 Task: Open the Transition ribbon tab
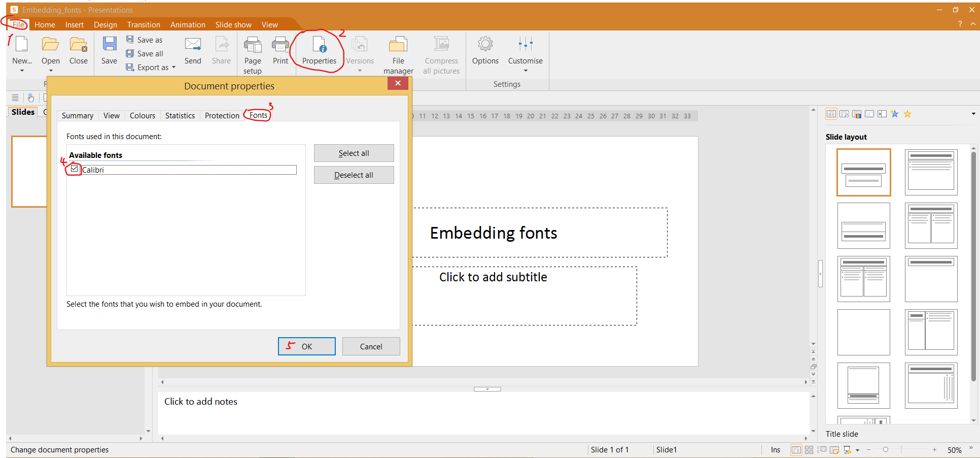[x=144, y=25]
